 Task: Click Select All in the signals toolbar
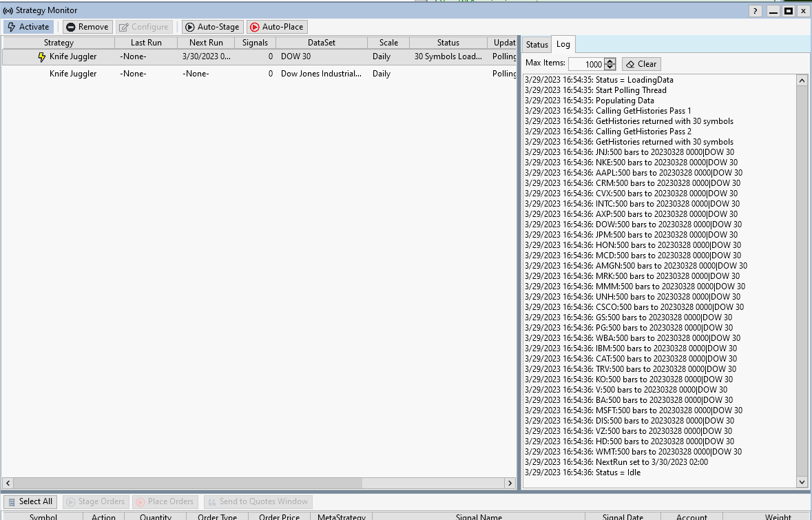point(30,501)
